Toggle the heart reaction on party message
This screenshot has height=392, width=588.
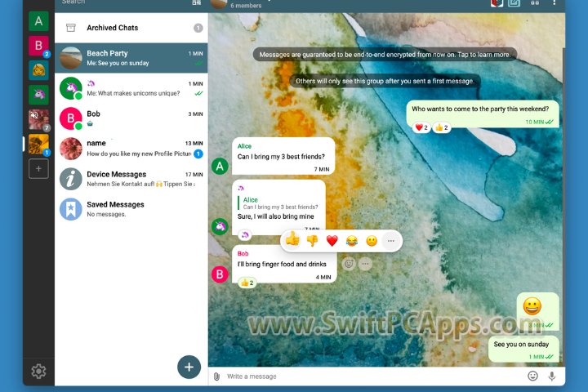point(422,127)
